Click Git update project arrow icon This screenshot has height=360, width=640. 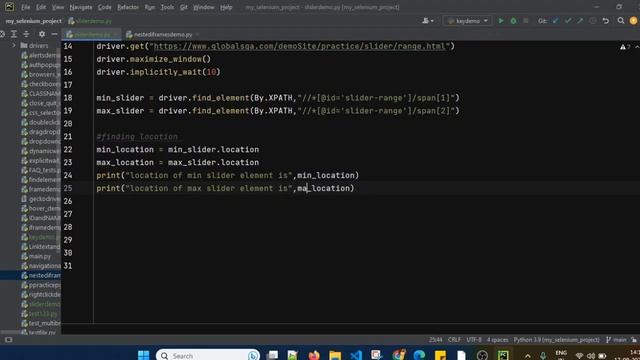[x=556, y=21]
